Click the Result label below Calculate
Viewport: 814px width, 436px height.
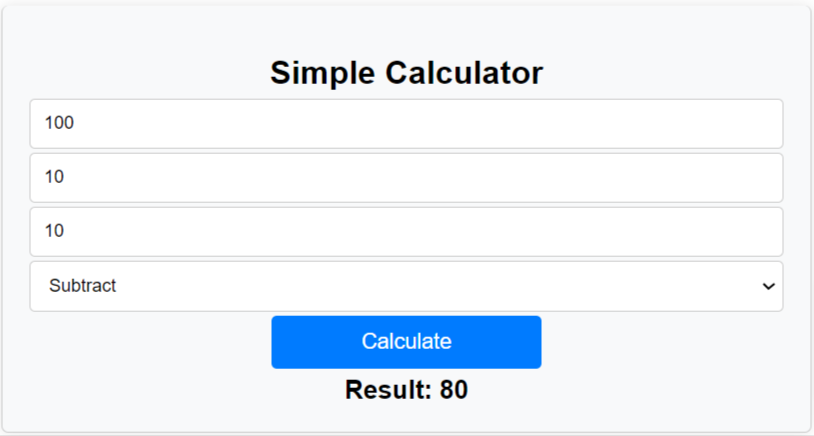(x=388, y=390)
